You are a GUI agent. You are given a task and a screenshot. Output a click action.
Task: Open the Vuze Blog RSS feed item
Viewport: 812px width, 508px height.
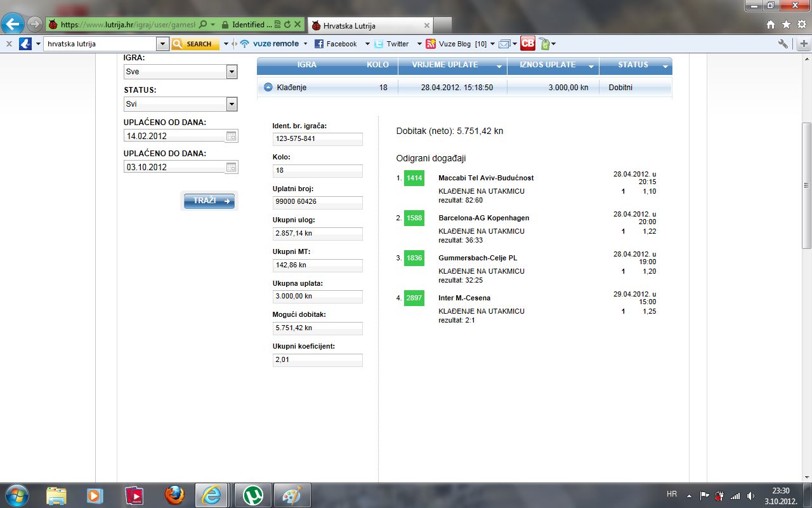point(456,44)
